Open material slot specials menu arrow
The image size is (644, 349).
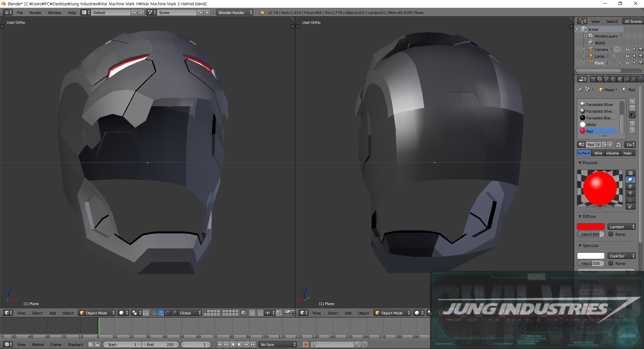632,115
